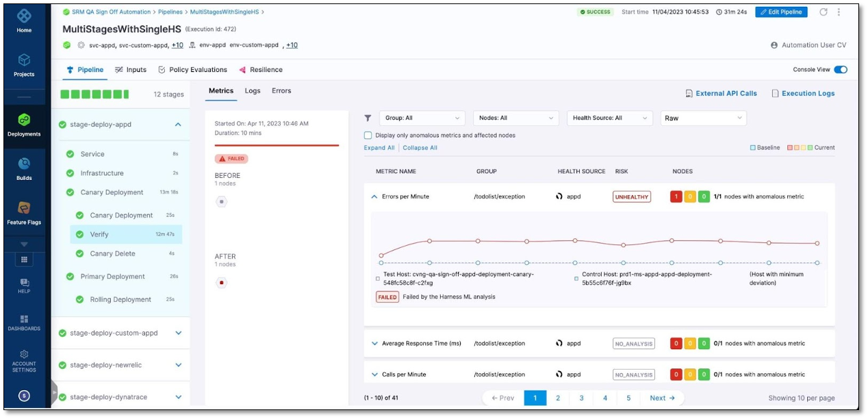Switch to the Logs tab
The image size is (868, 419).
[253, 90]
